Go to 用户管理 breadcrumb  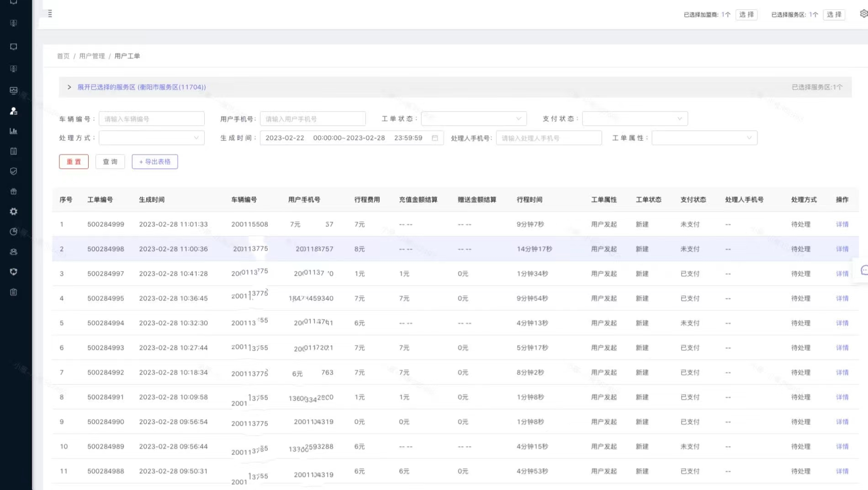pyautogui.click(x=92, y=56)
